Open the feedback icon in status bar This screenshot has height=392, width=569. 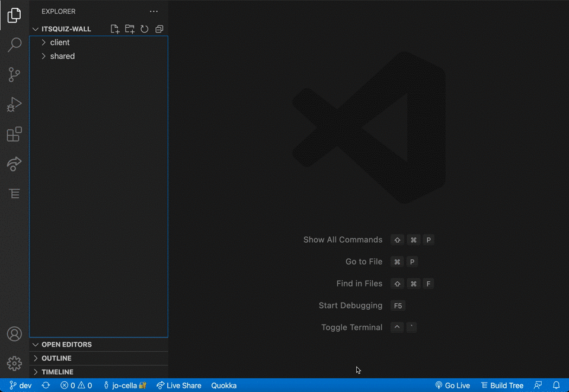[x=538, y=385]
